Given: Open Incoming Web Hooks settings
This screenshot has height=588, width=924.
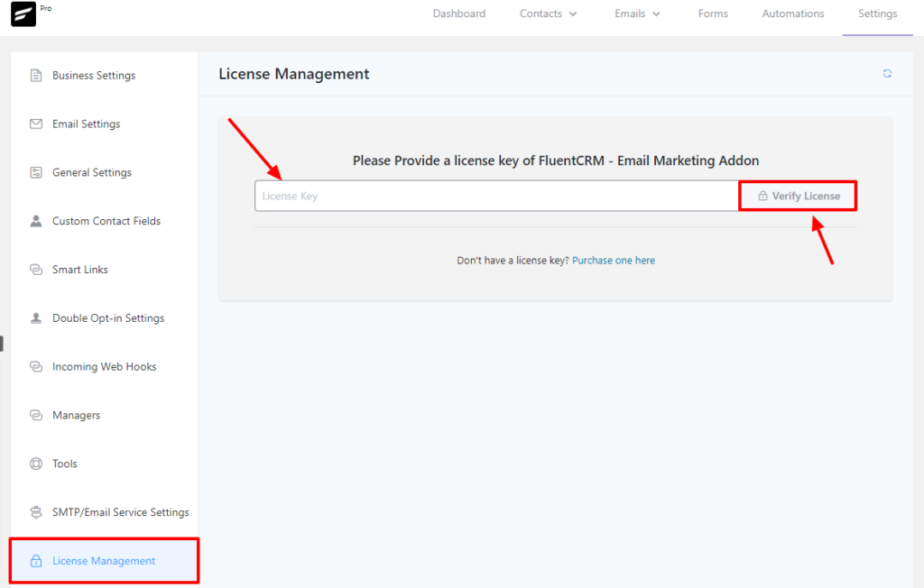Looking at the screenshot, I should pos(105,366).
